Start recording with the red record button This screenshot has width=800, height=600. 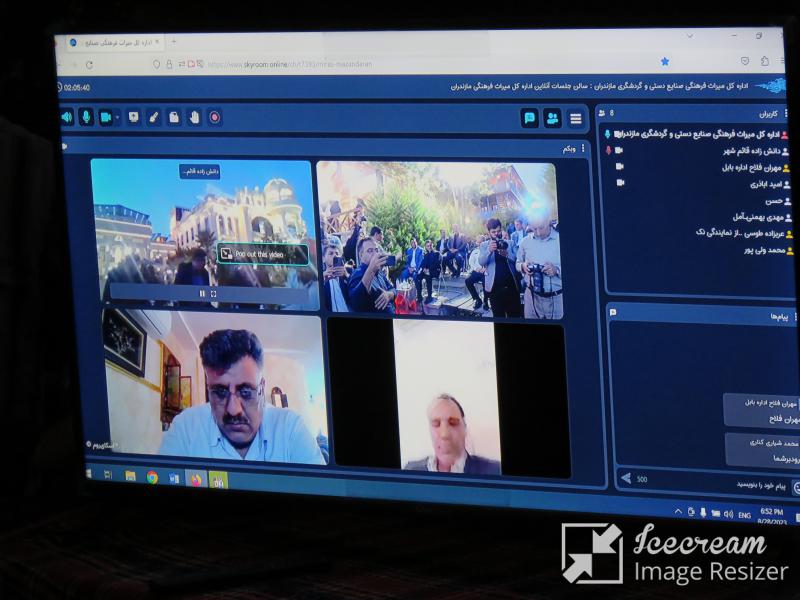215,117
